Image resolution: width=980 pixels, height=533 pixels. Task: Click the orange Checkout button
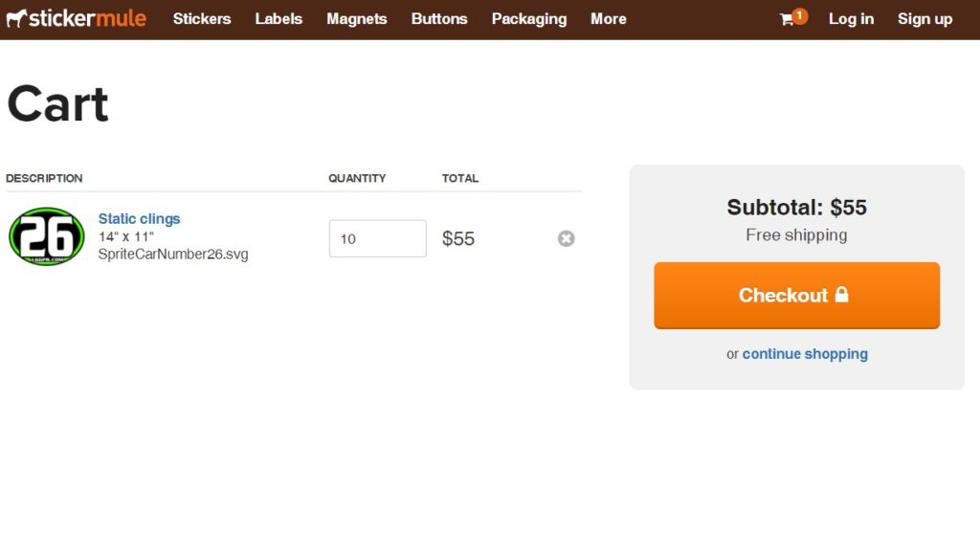[797, 296]
